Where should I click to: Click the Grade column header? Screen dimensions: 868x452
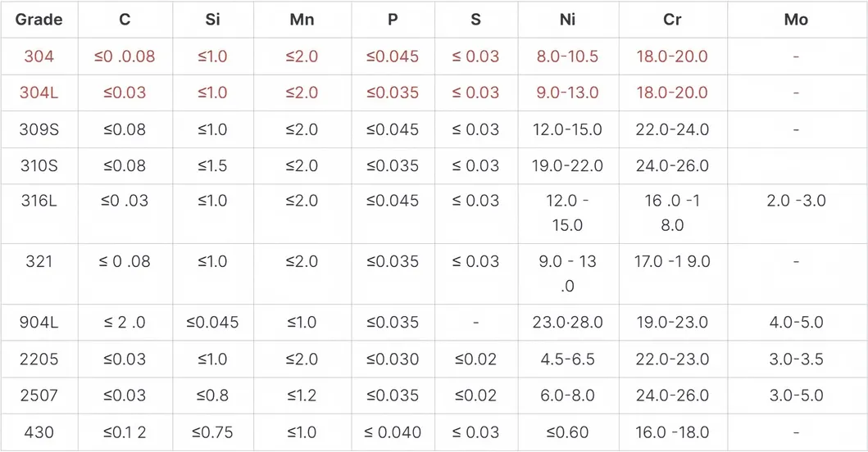click(39, 20)
